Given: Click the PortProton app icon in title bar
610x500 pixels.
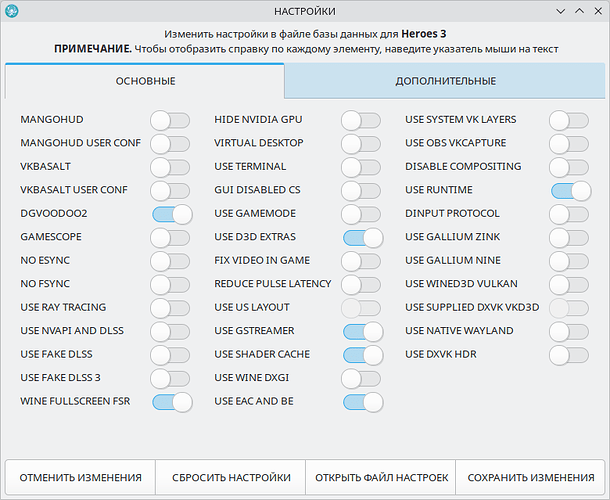Looking at the screenshot, I should point(12,11).
